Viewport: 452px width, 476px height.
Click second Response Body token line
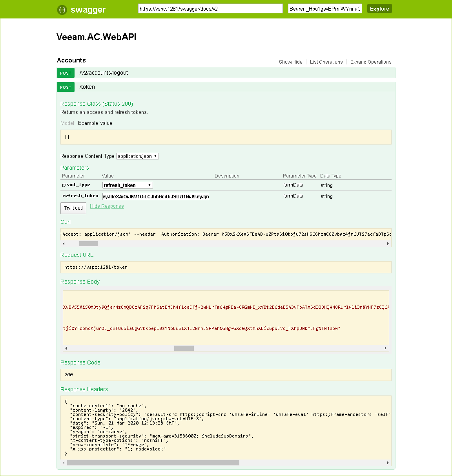pyautogui.click(x=202, y=328)
